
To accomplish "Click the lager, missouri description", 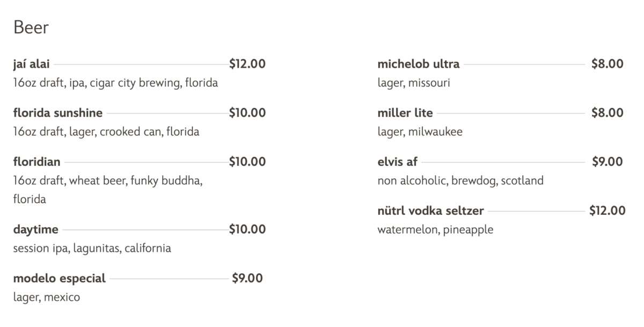I will point(413,83).
